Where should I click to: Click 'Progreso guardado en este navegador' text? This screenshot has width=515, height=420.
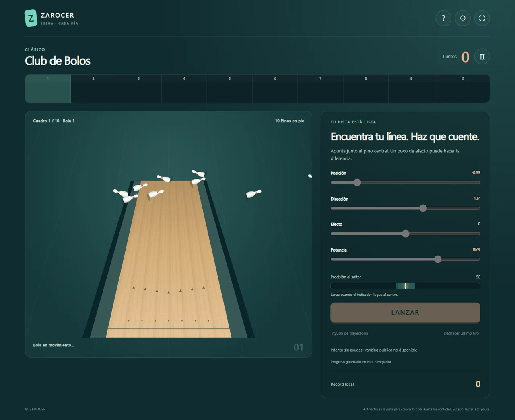click(x=361, y=362)
